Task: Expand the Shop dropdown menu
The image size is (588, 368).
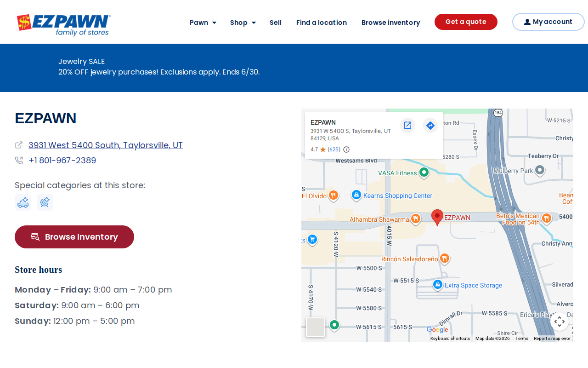Action: coord(243,23)
